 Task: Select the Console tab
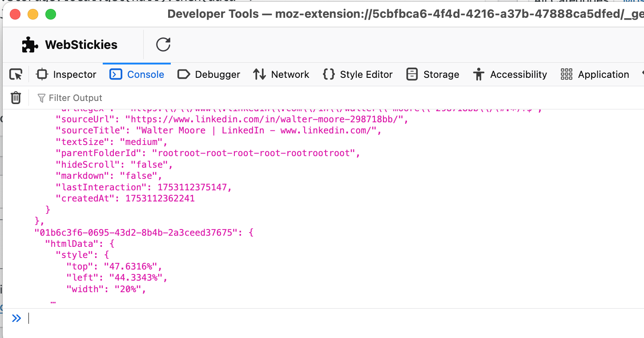137,75
